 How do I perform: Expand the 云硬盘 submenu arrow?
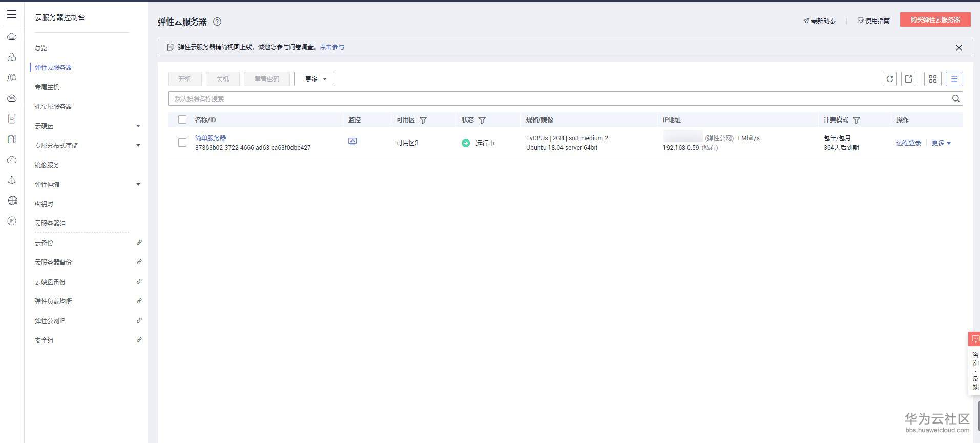[138, 126]
